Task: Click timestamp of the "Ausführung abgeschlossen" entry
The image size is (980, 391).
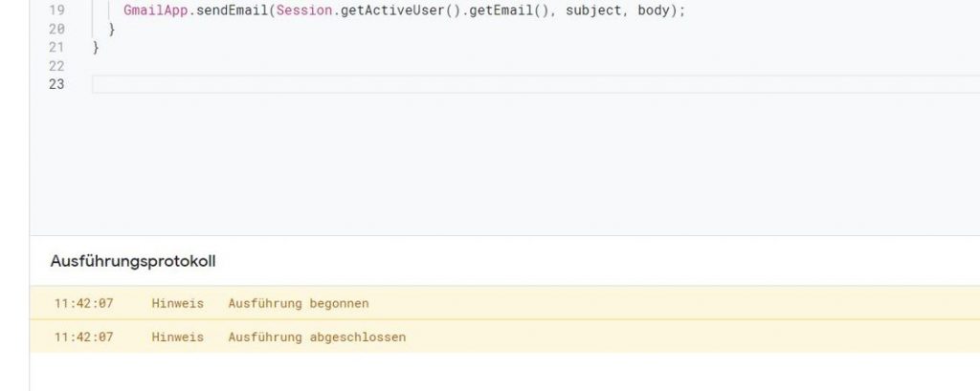Action: pyautogui.click(x=84, y=337)
